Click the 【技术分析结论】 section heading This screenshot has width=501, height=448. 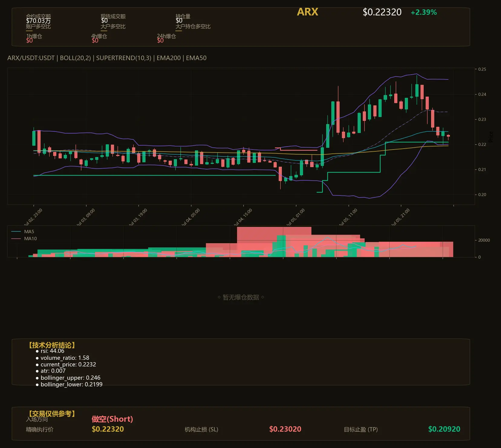[51, 345]
